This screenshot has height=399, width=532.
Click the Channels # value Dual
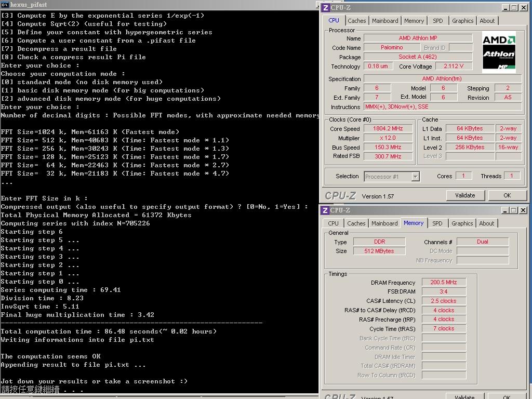[483, 242]
